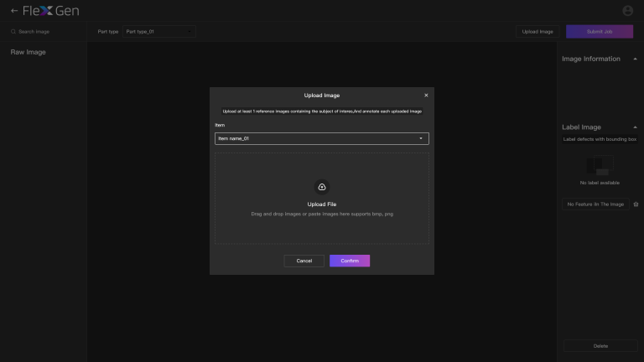Screen dimensions: 644x362
Task: Focus the Search Image field
Action: 46,31
